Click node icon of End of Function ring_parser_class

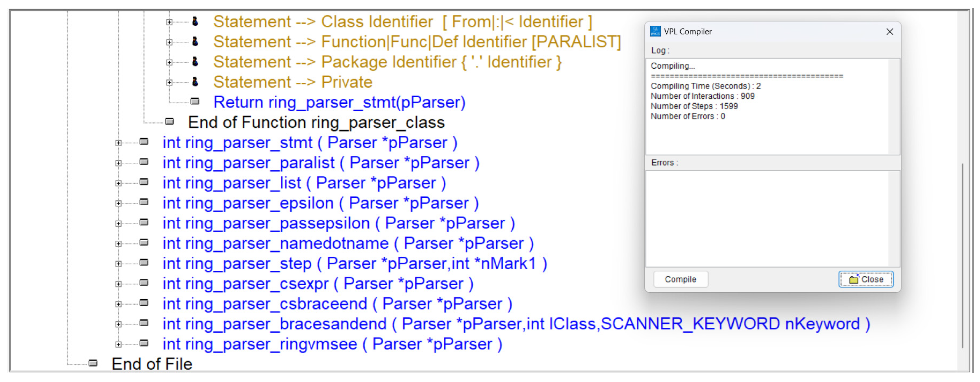click(x=169, y=122)
